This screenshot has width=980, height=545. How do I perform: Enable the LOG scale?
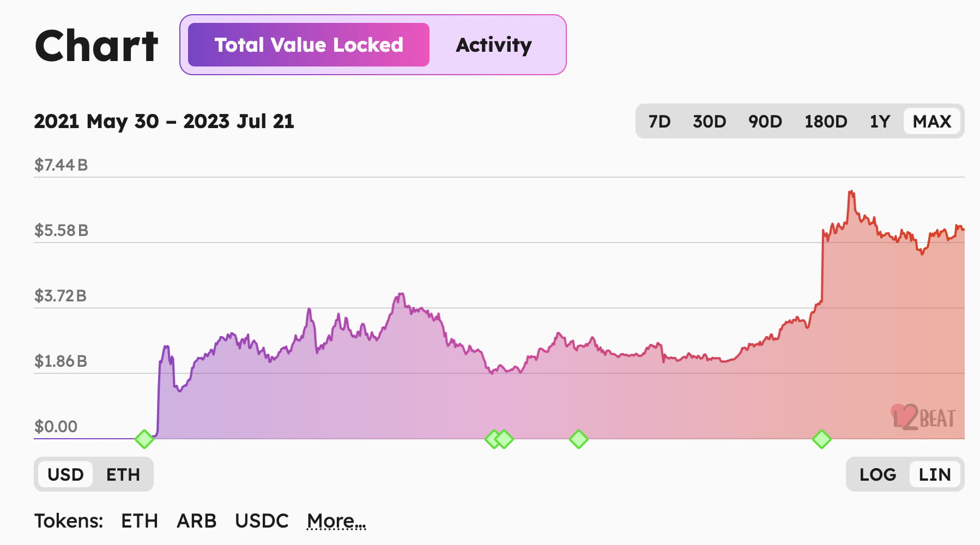[x=878, y=475]
